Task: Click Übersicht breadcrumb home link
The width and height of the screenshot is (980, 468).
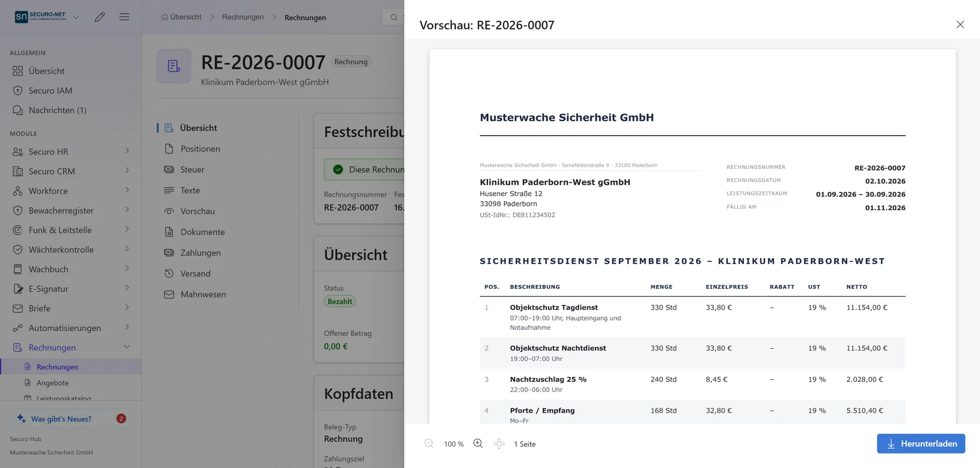Action: (181, 17)
